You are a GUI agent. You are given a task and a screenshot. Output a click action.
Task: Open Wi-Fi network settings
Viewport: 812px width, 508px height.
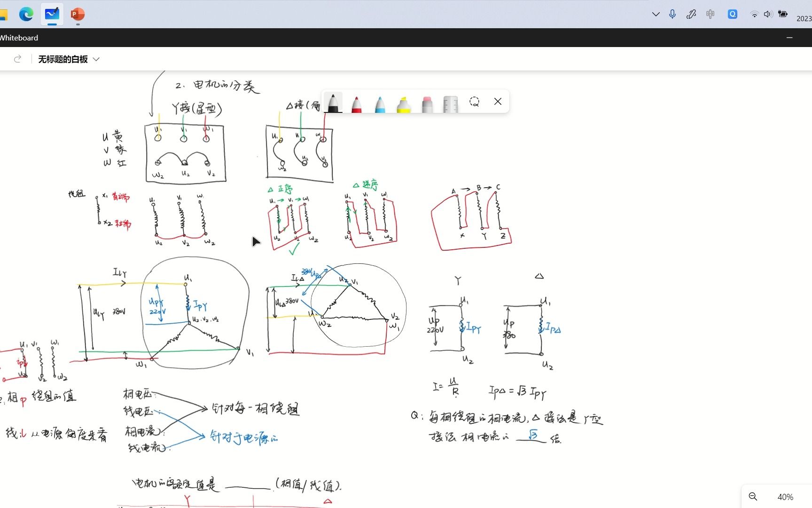point(754,15)
